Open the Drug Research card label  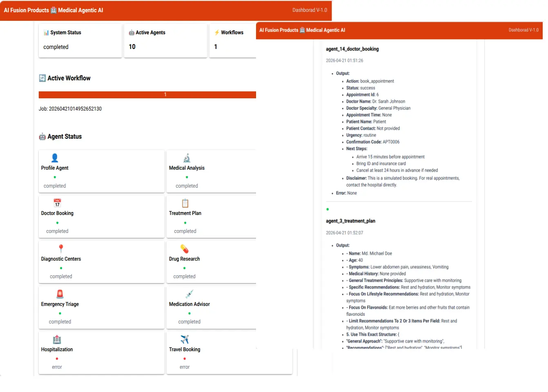(x=185, y=259)
